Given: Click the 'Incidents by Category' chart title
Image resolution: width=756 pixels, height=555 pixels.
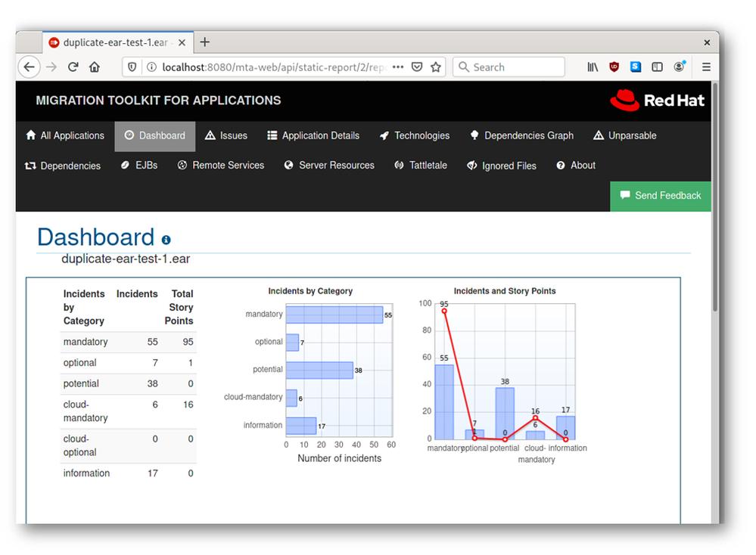Looking at the screenshot, I should coord(310,291).
